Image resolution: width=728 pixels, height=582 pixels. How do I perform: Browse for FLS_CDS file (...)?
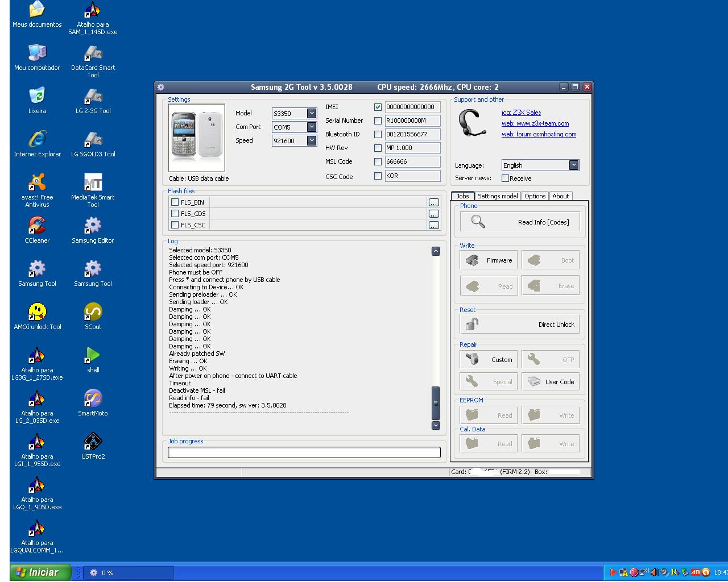click(x=433, y=214)
